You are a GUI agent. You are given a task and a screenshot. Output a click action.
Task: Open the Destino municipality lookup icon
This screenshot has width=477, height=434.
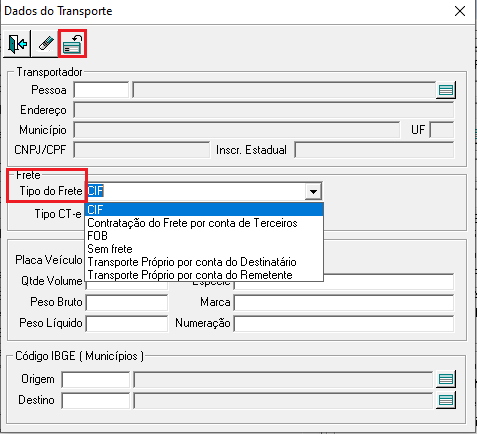(446, 400)
